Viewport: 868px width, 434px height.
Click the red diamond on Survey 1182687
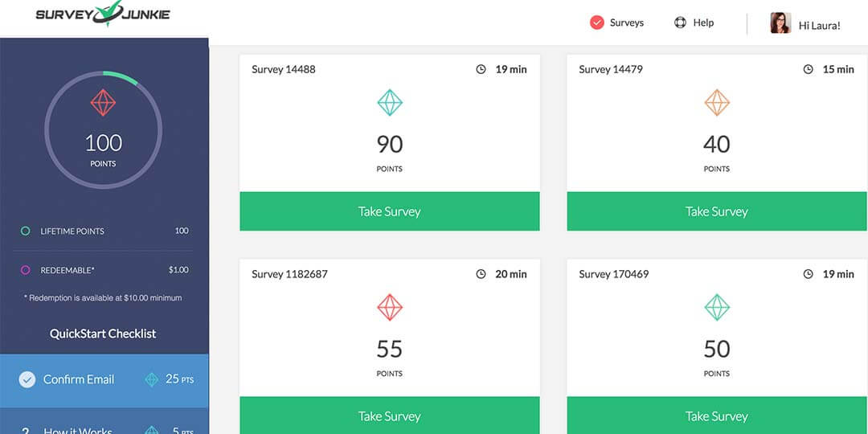click(x=390, y=308)
